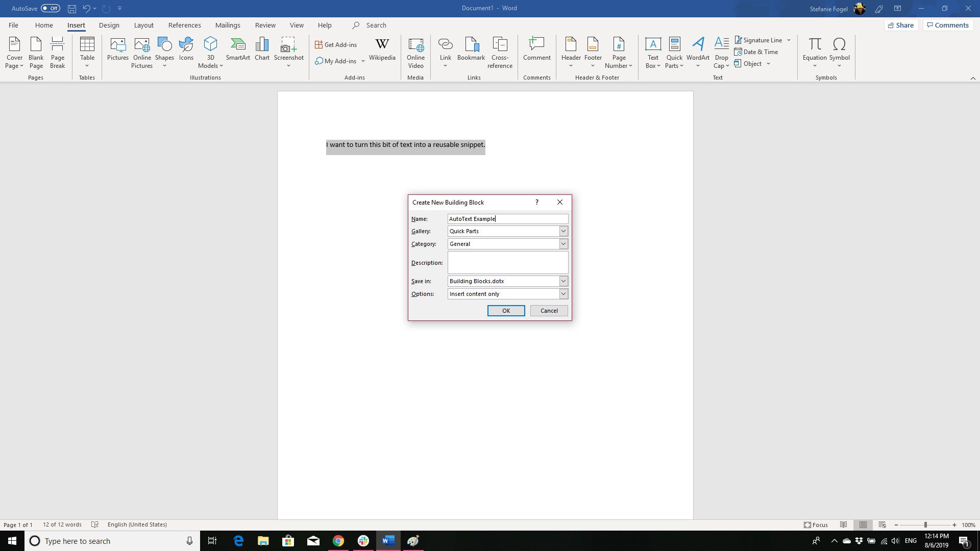This screenshot has height=551, width=980.
Task: Click the Insert tab in ribbon
Action: click(76, 25)
